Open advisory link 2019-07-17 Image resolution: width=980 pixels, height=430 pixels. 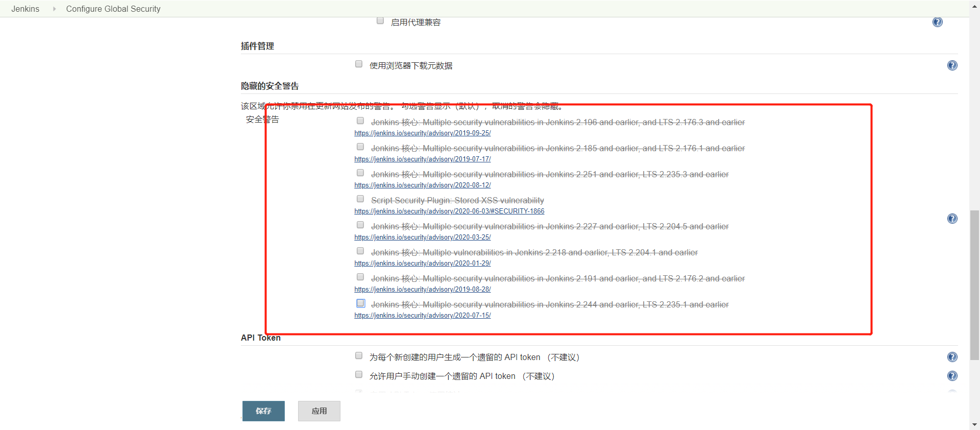pyautogui.click(x=423, y=159)
